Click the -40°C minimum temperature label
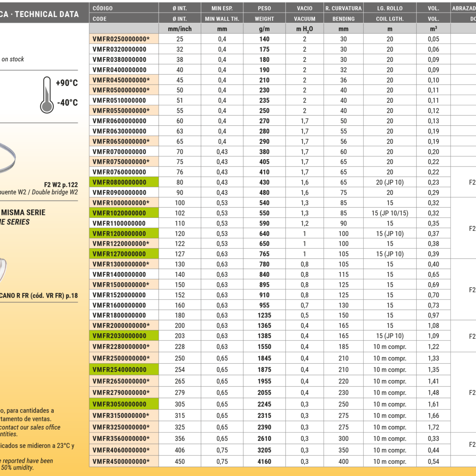Viewport: 476px width, 476px height. point(67,103)
